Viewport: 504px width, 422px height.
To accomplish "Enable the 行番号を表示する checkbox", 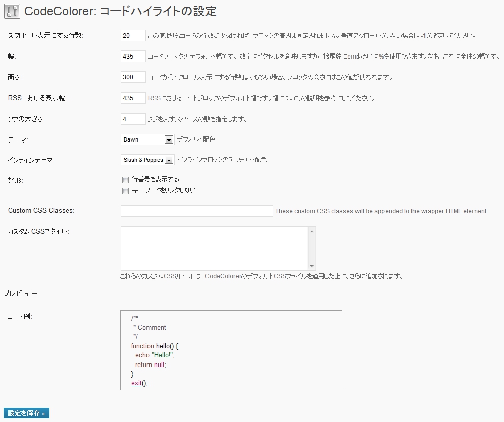I will (125, 180).
